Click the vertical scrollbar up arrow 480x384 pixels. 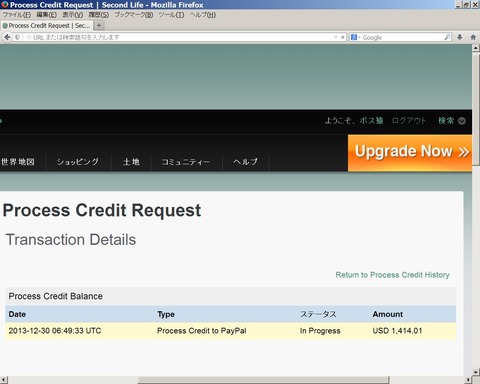tap(476, 48)
